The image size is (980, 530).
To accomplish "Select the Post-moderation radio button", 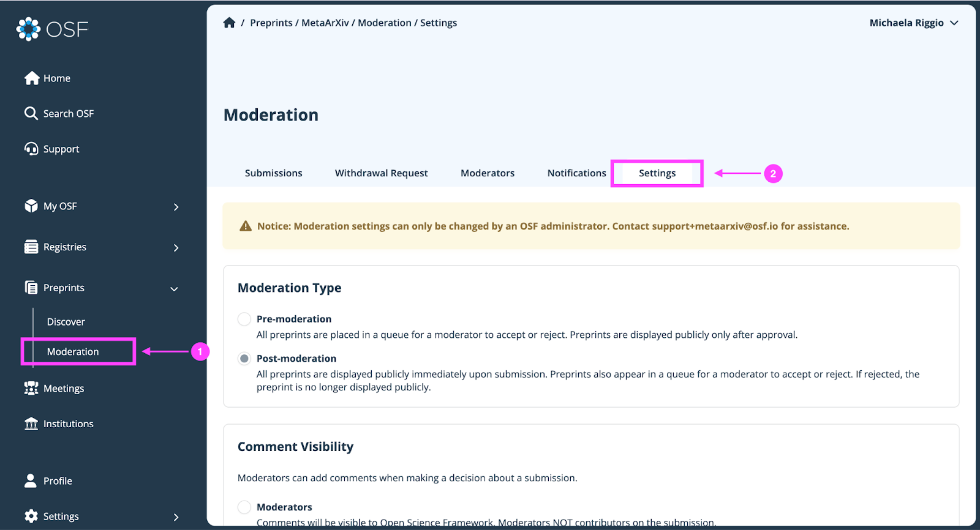I will click(x=244, y=359).
